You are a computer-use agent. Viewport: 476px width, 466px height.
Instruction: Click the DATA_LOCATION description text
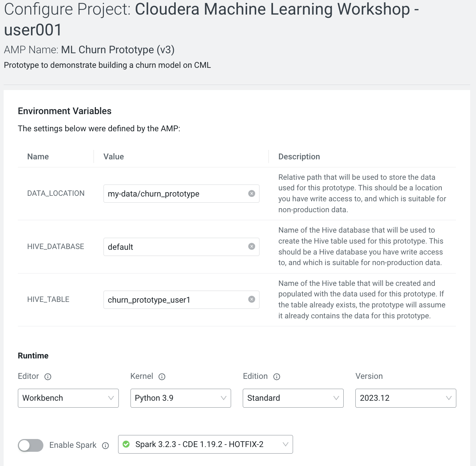point(362,193)
